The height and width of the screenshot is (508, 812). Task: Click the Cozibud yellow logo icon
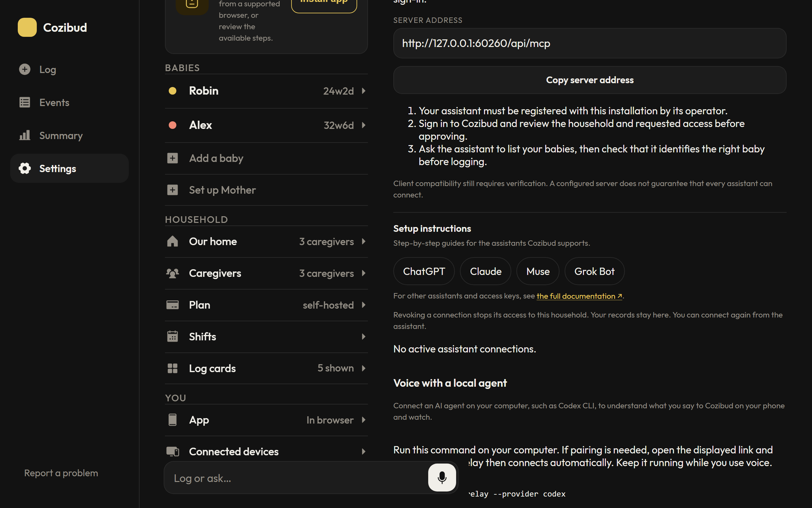click(x=27, y=27)
